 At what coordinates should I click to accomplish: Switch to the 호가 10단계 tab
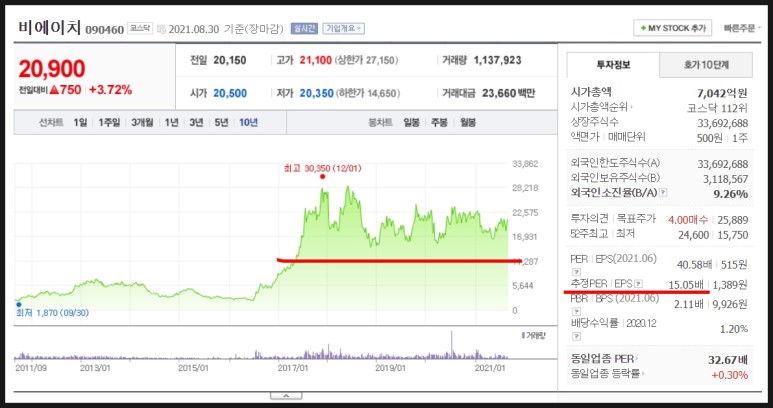click(x=706, y=65)
